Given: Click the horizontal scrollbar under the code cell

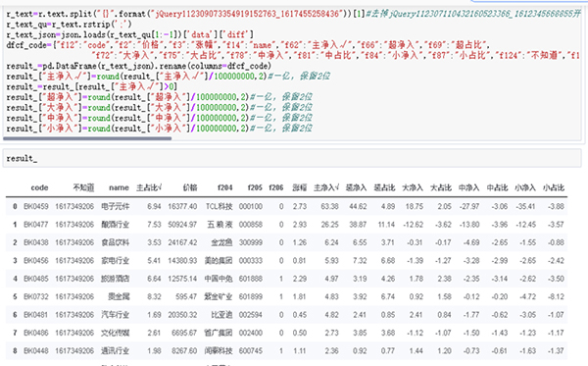Looking at the screenshot, I should pyautogui.click(x=87, y=138).
